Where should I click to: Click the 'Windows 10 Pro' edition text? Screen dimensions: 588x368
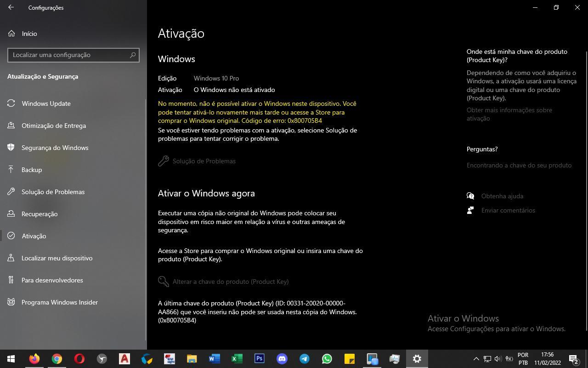click(x=216, y=78)
